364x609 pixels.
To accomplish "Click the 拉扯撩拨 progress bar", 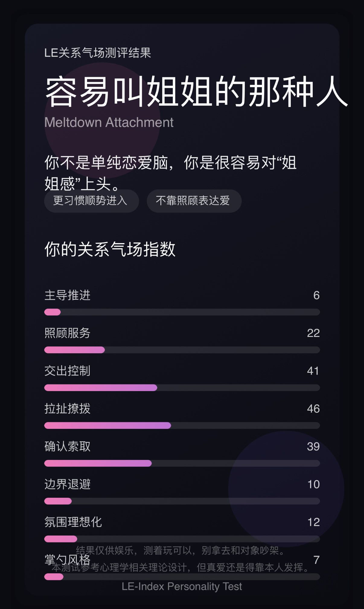I will [x=182, y=426].
